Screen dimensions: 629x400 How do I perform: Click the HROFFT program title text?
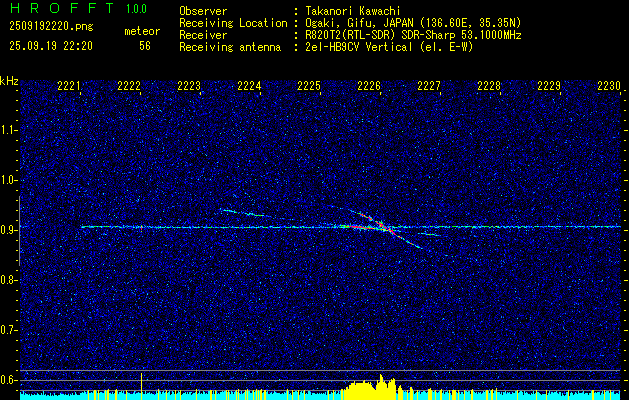[62, 8]
